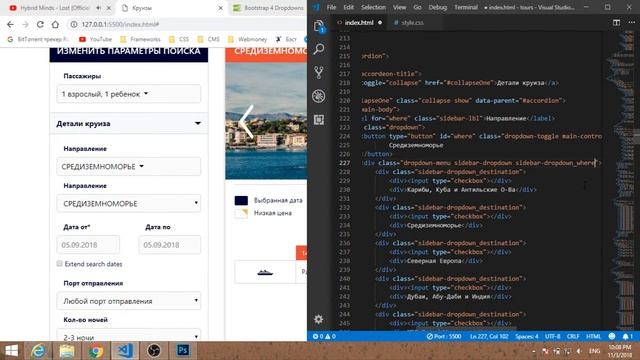Click the browser Back arrow
Image resolution: width=640 pixels, height=360 pixels.
point(10,24)
